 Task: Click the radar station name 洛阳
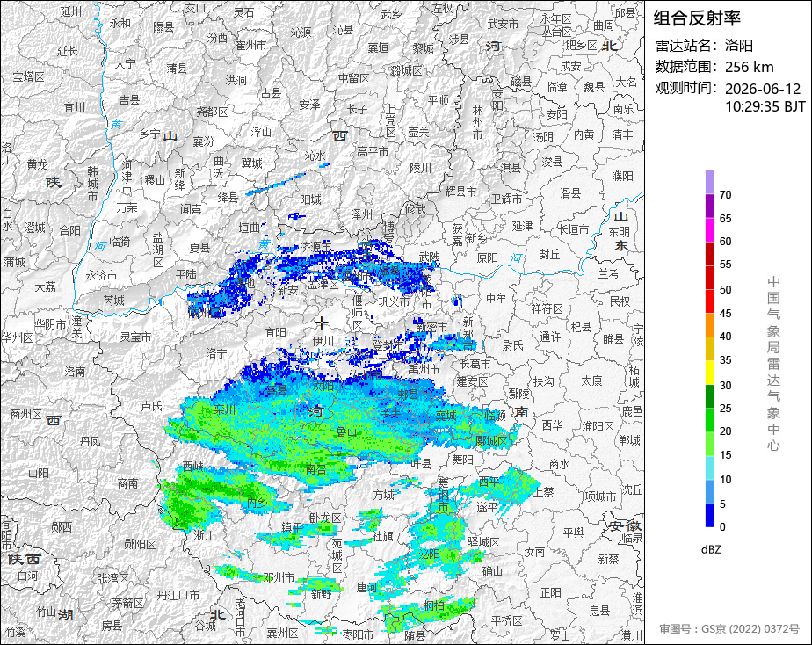(x=738, y=46)
